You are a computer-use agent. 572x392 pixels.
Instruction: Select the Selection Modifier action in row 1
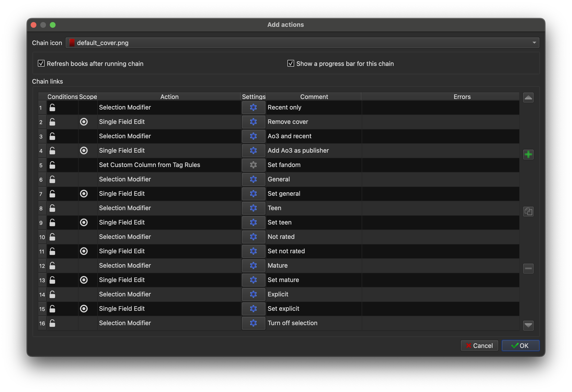pos(169,107)
